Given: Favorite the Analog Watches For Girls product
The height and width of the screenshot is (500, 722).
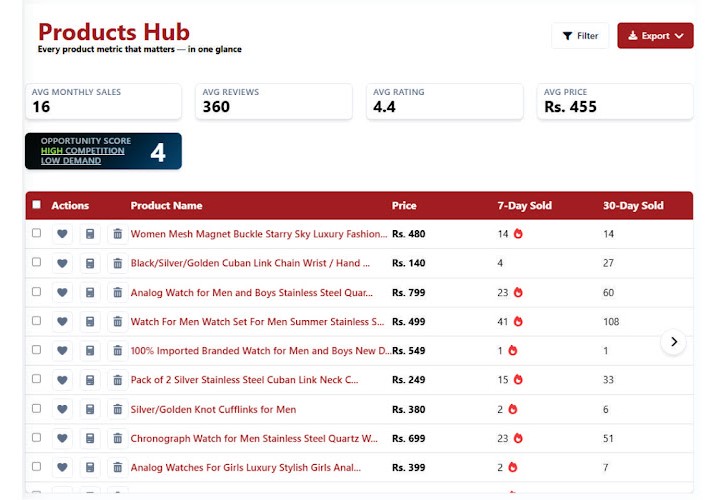Looking at the screenshot, I should click(x=62, y=467).
